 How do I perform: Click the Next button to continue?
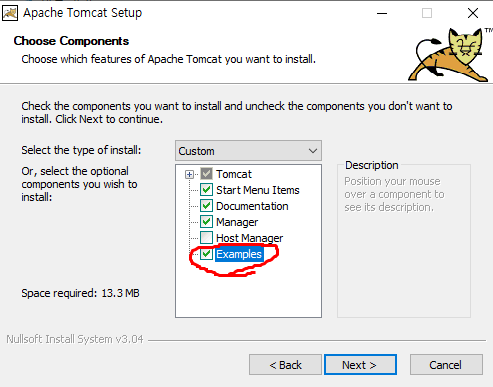(x=360, y=365)
